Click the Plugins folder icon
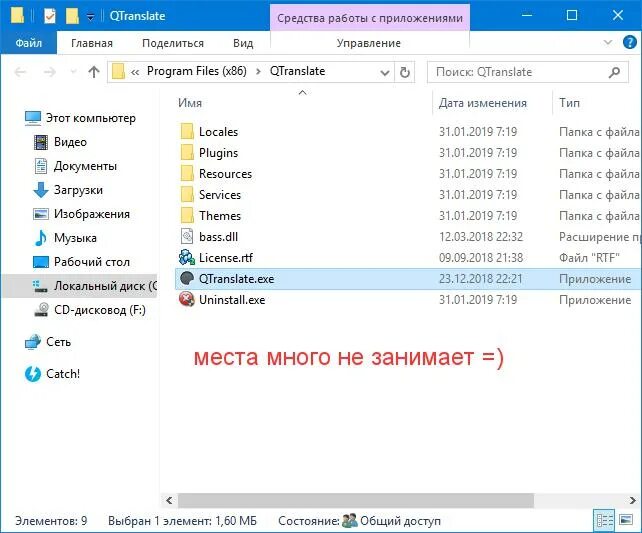Screen dimensions: 642x533 pyautogui.click(x=187, y=153)
